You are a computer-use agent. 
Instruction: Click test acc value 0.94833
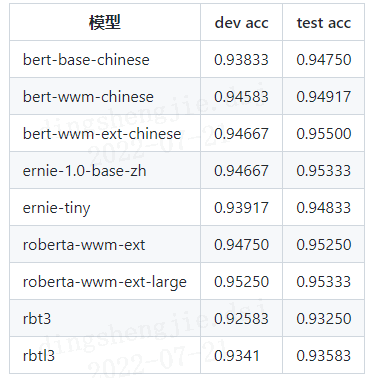[x=324, y=208]
